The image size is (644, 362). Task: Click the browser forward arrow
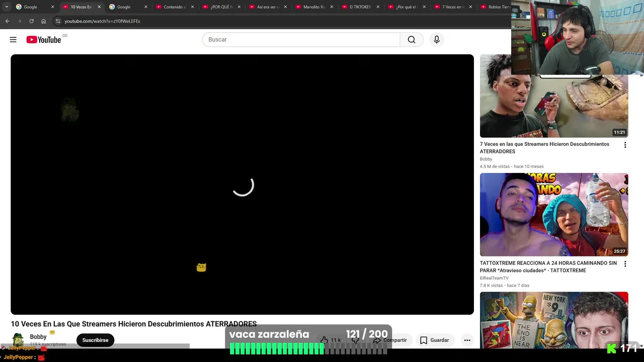(19, 21)
